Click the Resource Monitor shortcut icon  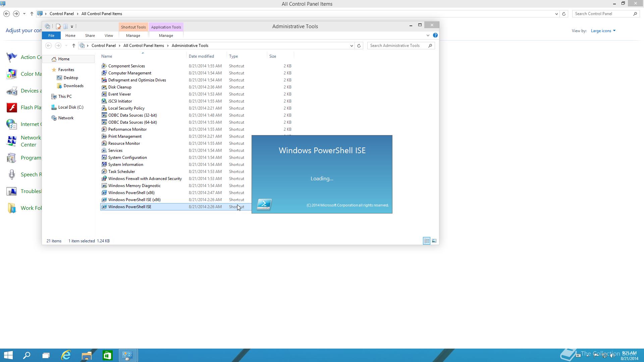[104, 143]
